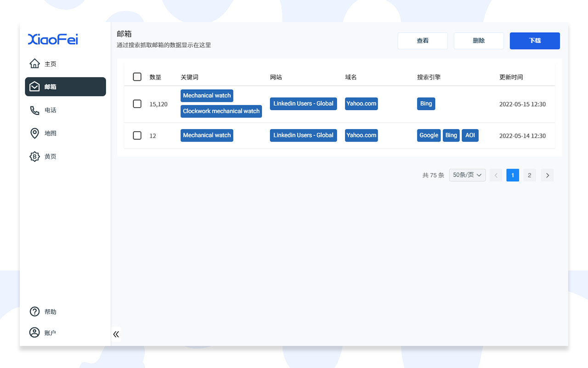
Task: Click the AOI search engine tag
Action: (470, 135)
